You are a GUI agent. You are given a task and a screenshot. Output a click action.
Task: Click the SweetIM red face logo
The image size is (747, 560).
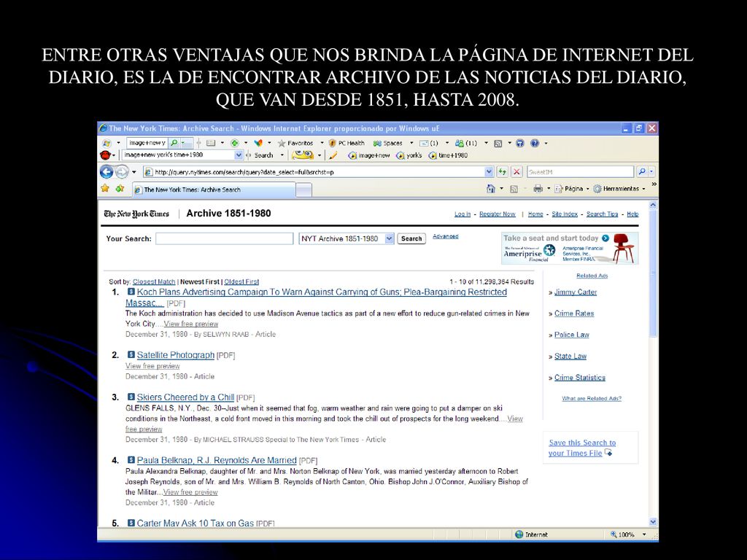[105, 155]
